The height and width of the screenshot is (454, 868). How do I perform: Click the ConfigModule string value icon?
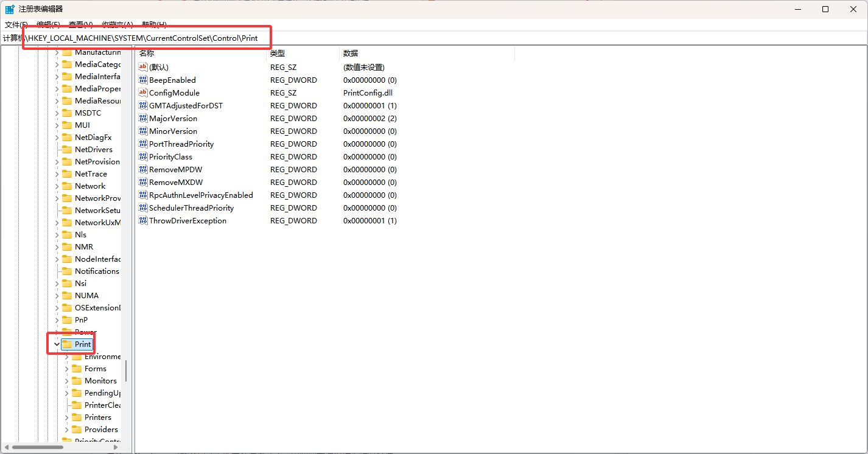pyautogui.click(x=143, y=93)
